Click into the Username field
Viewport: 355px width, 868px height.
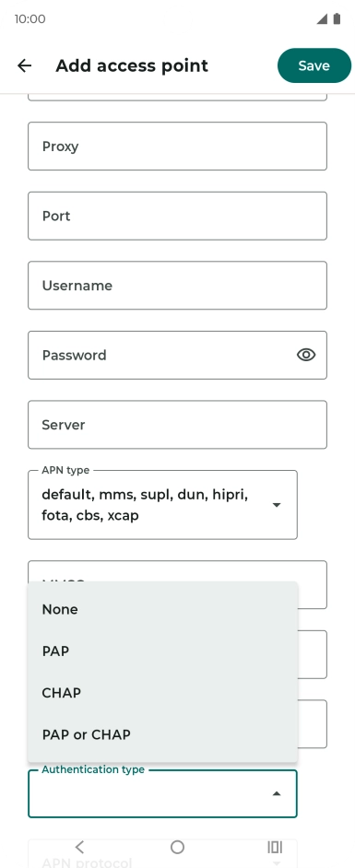pos(177,286)
